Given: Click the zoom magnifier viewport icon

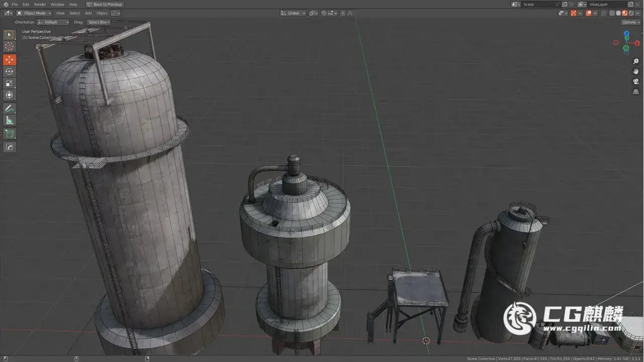Looking at the screenshot, I should [636, 61].
